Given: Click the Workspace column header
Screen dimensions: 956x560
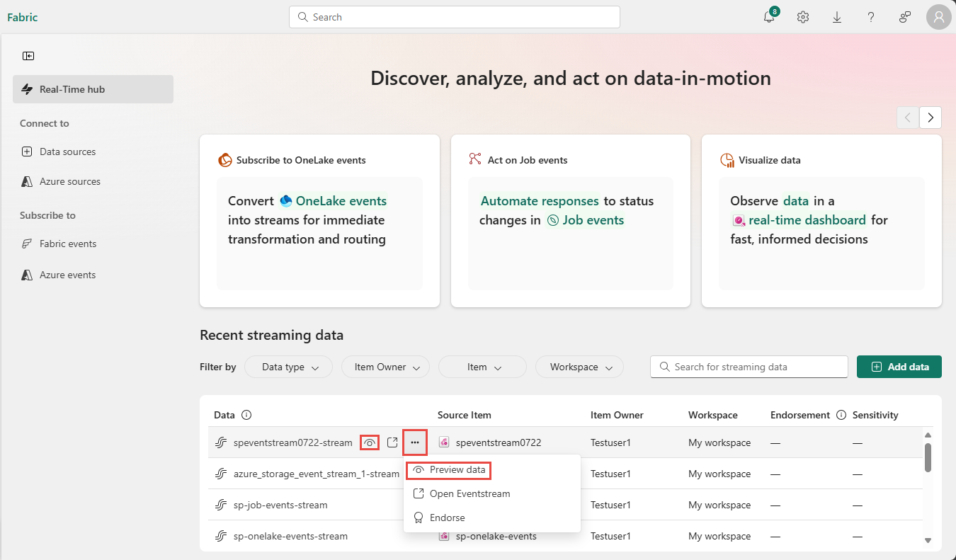Looking at the screenshot, I should [712, 415].
